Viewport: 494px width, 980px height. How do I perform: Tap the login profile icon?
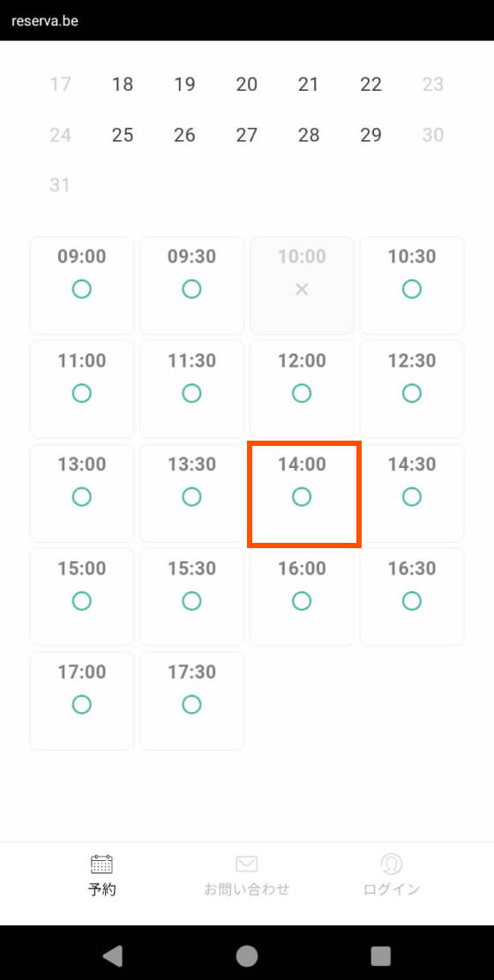391,864
